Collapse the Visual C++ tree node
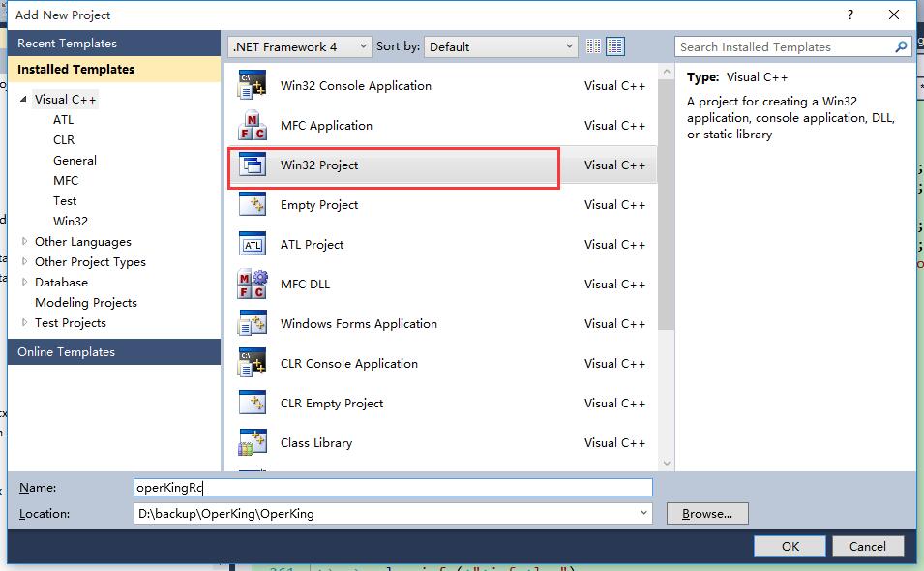The width and height of the screenshot is (924, 571). click(23, 99)
